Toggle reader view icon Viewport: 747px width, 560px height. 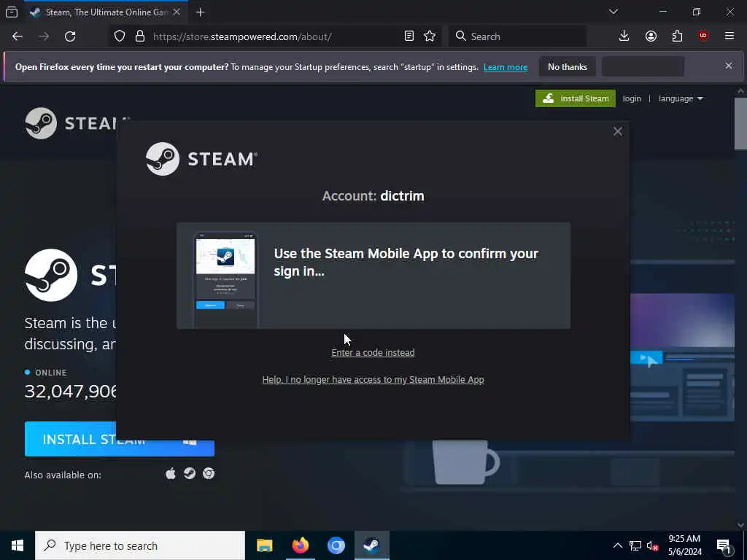coord(409,36)
